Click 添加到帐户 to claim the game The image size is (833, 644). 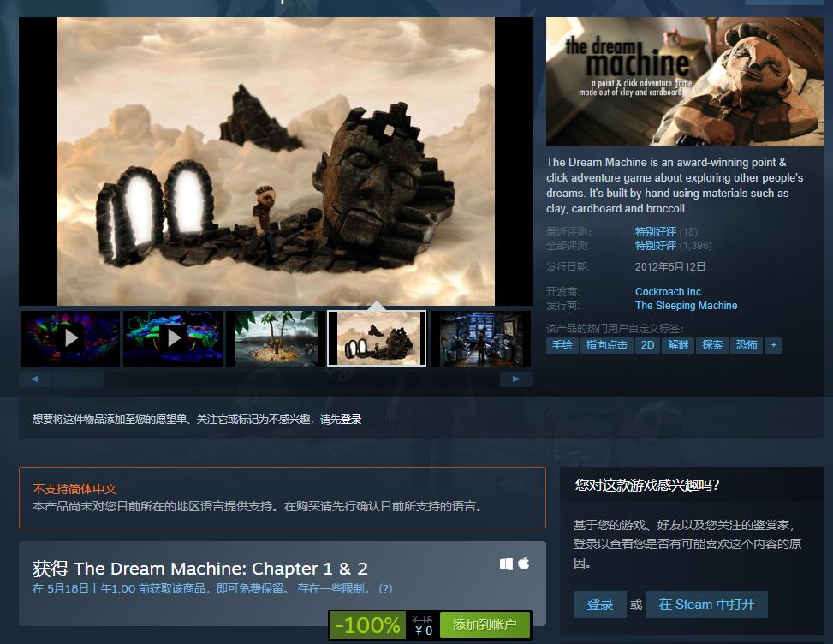tap(484, 625)
